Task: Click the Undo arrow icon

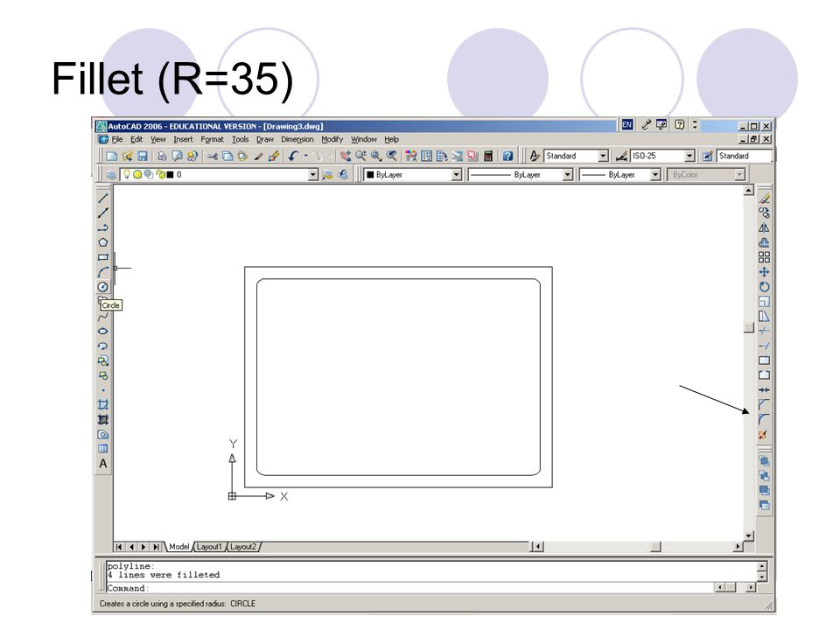Action: pos(293,156)
